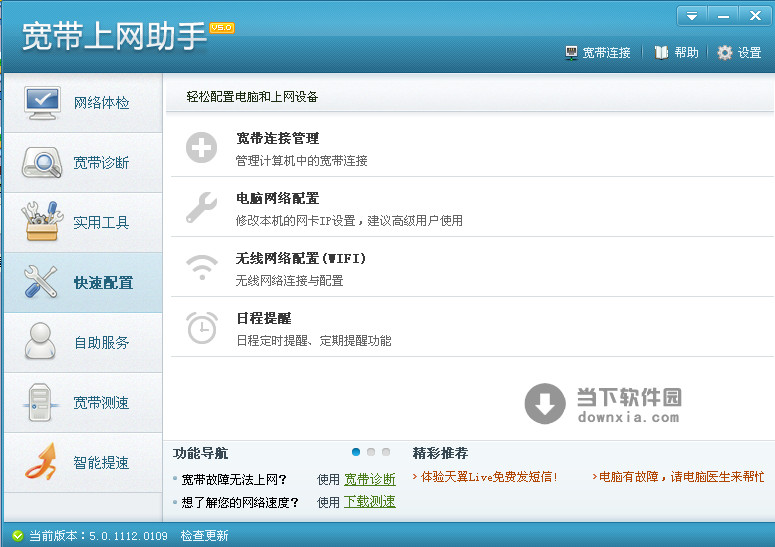Open the title bar dropdown arrow menu
The height and width of the screenshot is (547, 775).
pyautogui.click(x=692, y=16)
